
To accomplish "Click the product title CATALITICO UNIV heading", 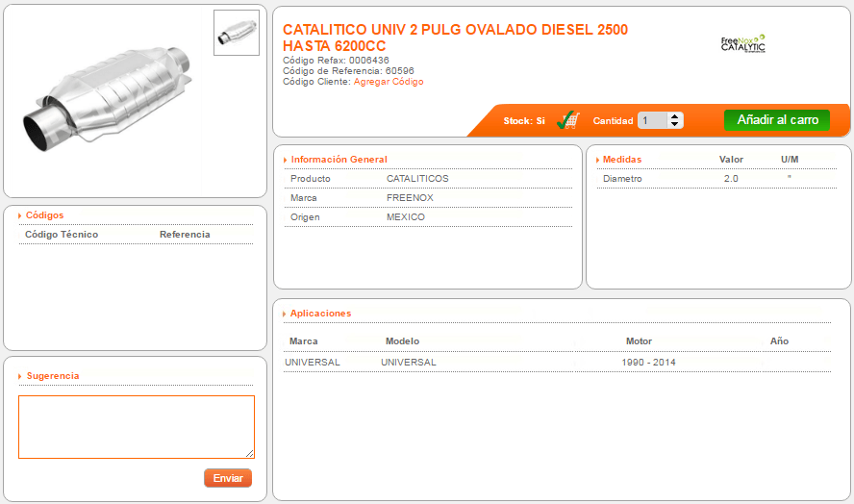I will click(455, 38).
